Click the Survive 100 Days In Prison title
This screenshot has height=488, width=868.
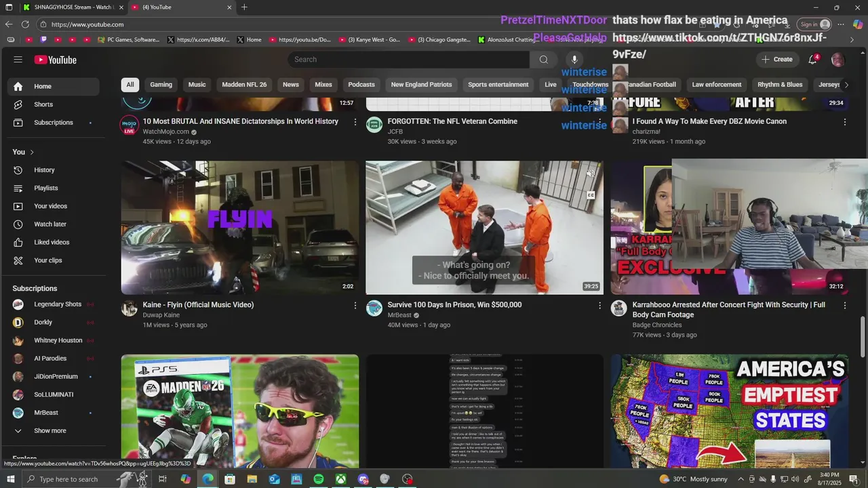point(454,305)
